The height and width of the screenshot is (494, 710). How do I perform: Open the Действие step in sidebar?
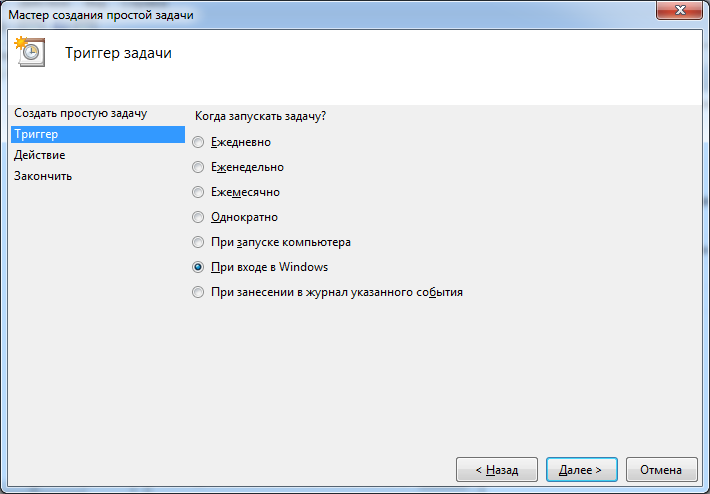point(40,155)
